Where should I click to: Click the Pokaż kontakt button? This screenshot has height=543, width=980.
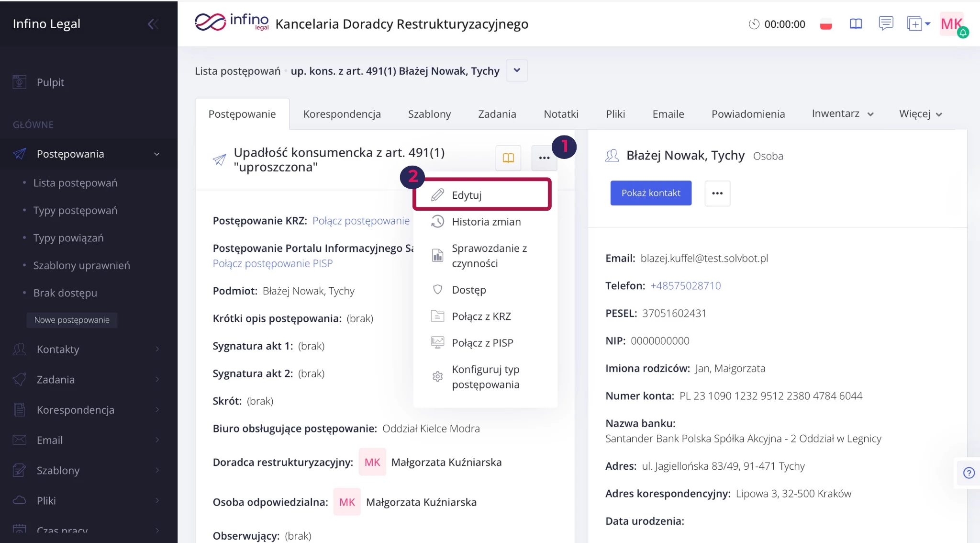[650, 193]
